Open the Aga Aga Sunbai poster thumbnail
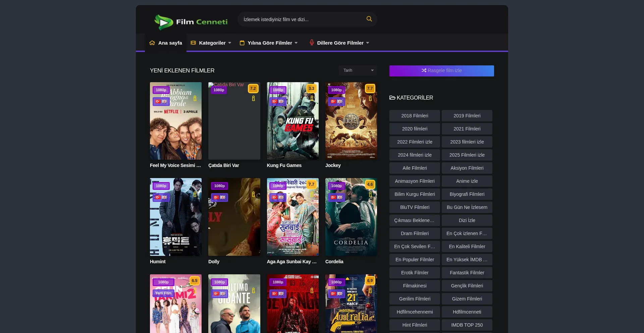Screen dimensions: 644x333 (x=293, y=217)
